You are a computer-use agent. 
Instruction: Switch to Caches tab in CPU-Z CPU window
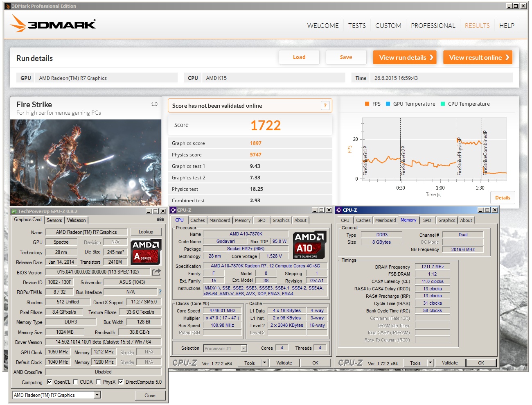pos(198,220)
